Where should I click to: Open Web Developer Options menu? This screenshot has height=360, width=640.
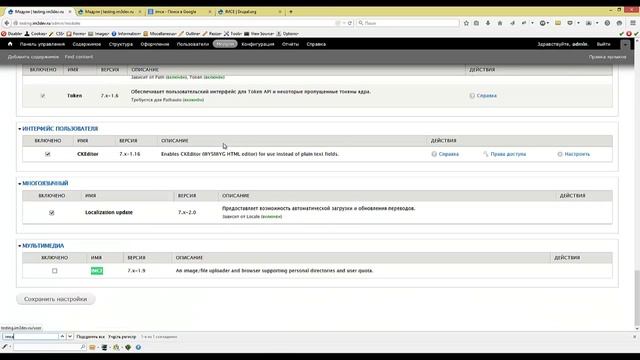point(287,34)
